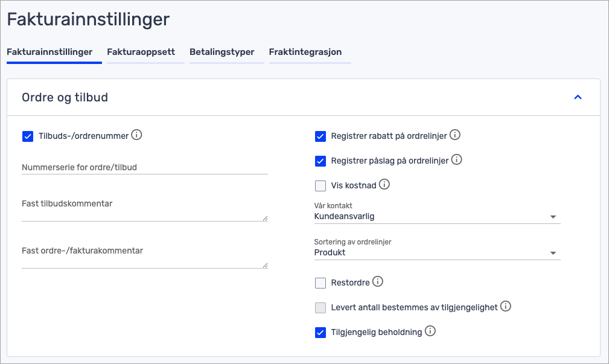This screenshot has height=364, width=609.
Task: Open Sortering av ordrelinjer dropdown
Action: tap(437, 253)
